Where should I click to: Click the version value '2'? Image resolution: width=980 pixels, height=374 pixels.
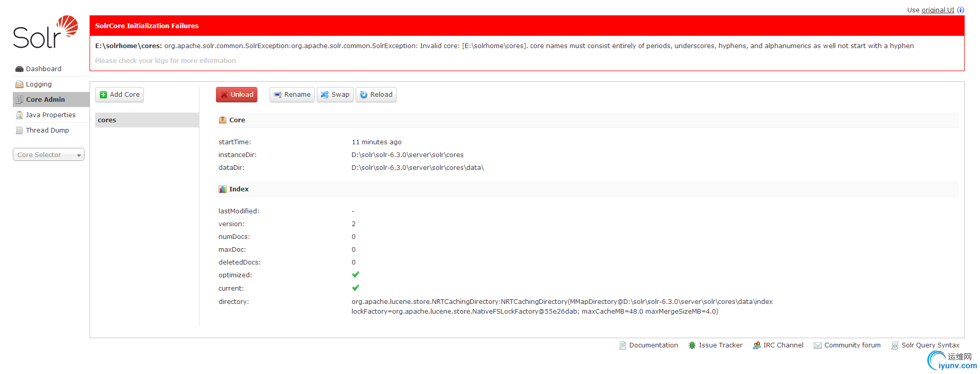tap(354, 224)
